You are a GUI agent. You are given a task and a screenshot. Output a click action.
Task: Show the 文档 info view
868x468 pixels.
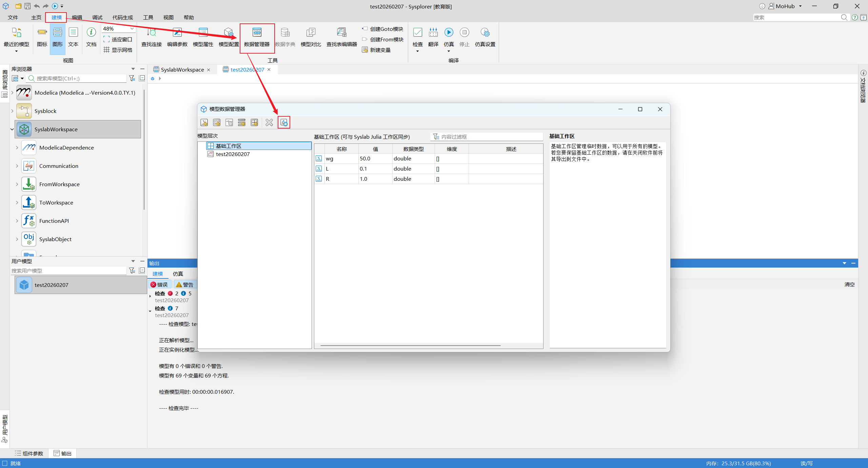[91, 37]
